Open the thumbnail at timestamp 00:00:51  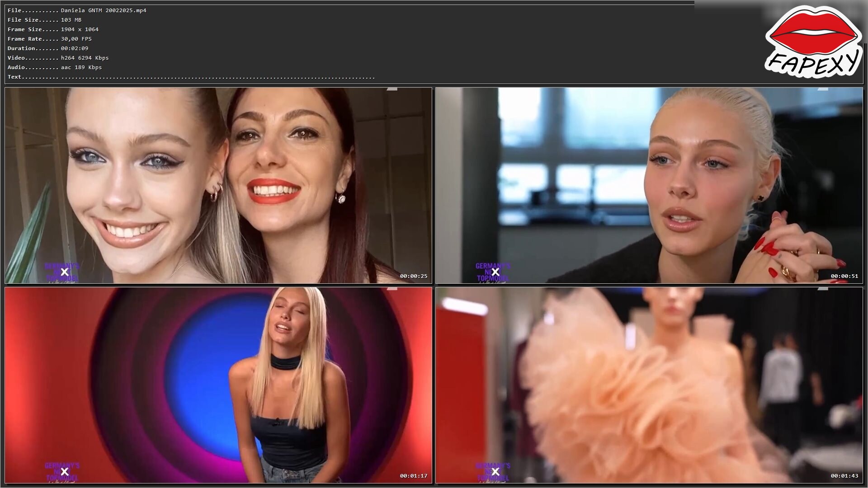pyautogui.click(x=649, y=186)
